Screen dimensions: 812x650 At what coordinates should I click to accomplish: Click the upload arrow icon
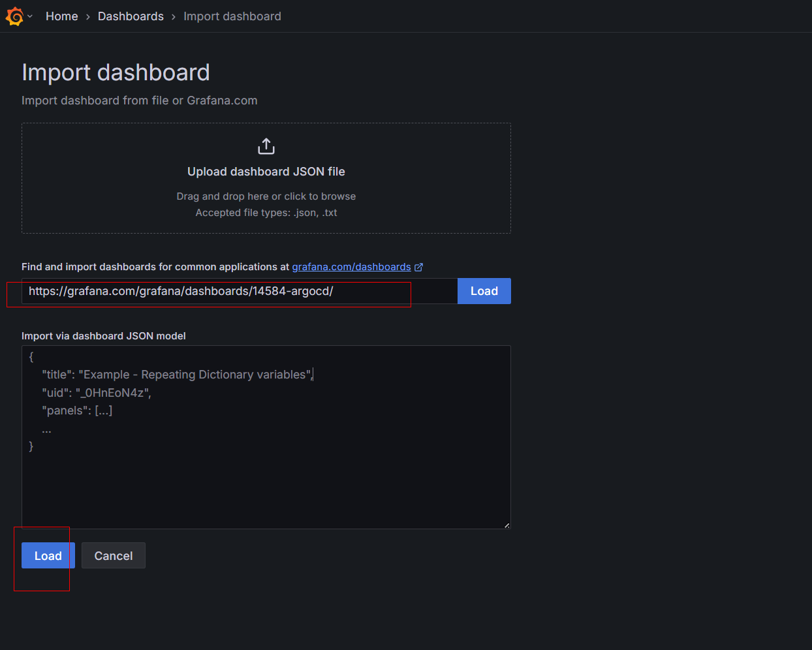pyautogui.click(x=266, y=146)
